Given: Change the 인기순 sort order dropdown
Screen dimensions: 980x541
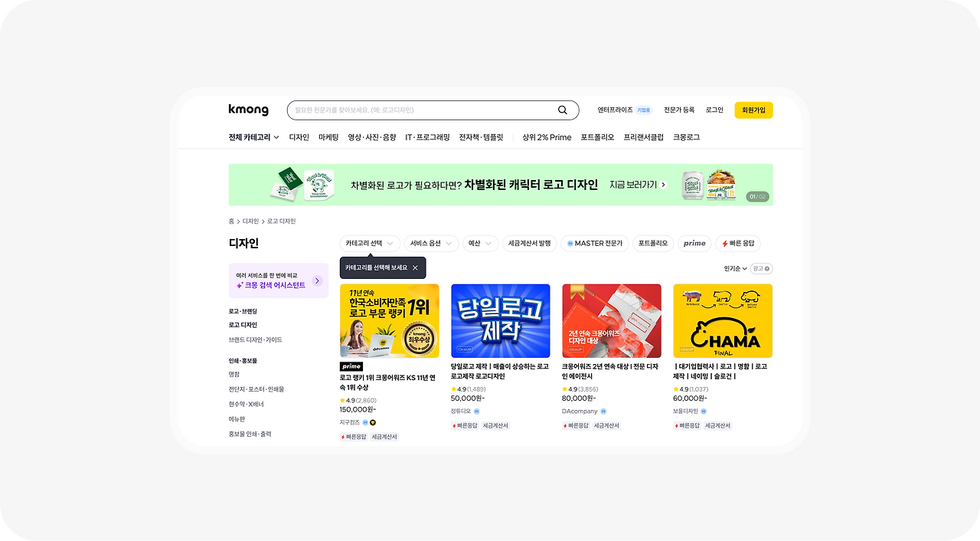Looking at the screenshot, I should tap(735, 268).
